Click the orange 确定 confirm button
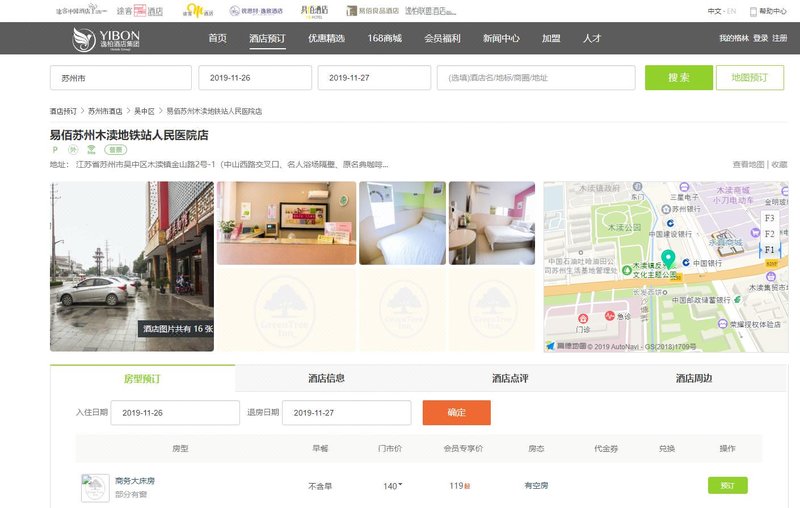The image size is (800, 508). [456, 413]
